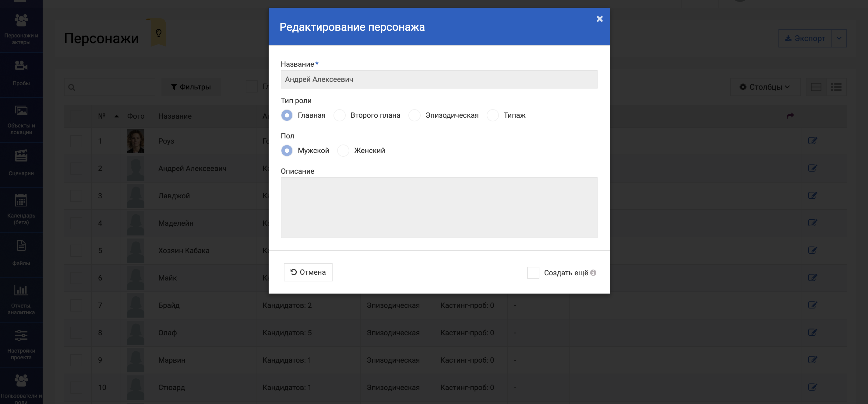868x404 pixels.
Task: Open Персонажи и актеры sidebar section
Action: [21, 29]
